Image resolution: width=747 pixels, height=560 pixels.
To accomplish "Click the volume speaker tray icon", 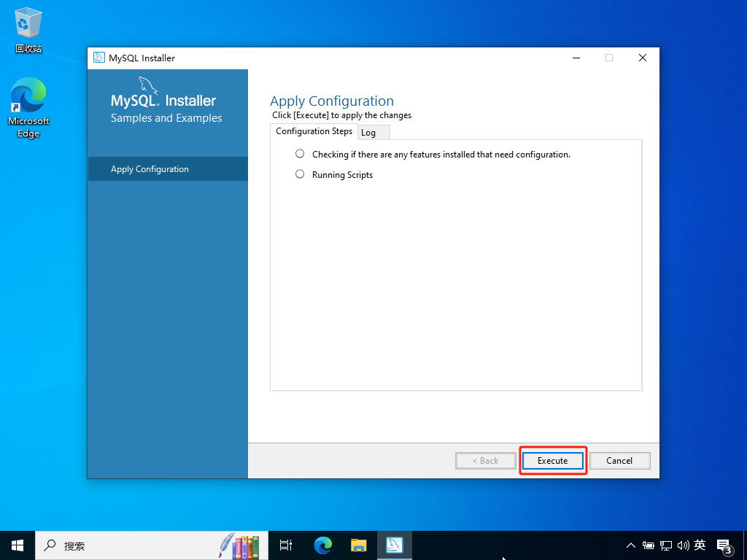I will (683, 545).
